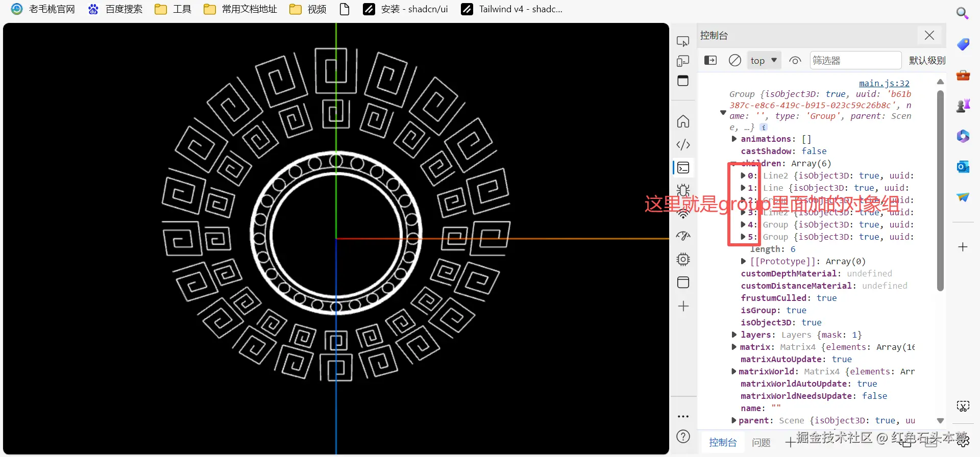Image resolution: width=980 pixels, height=457 pixels.
Task: Toggle device emulation in DevTools
Action: (x=683, y=61)
